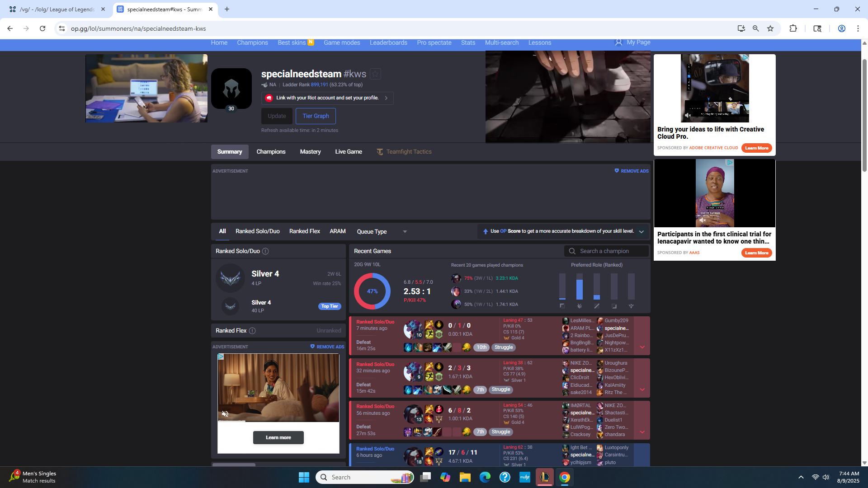Image resolution: width=868 pixels, height=488 pixels.
Task: Click the 75% win rate champion icon
Action: click(x=456, y=278)
